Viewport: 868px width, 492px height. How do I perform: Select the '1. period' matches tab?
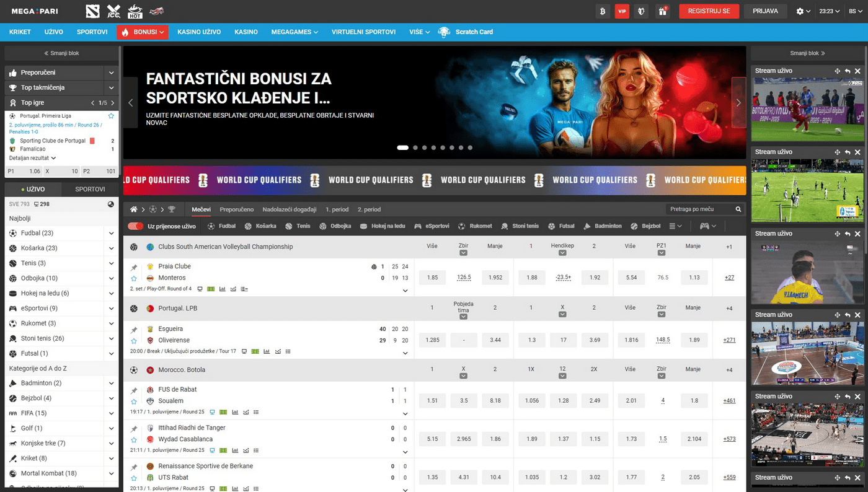(337, 209)
